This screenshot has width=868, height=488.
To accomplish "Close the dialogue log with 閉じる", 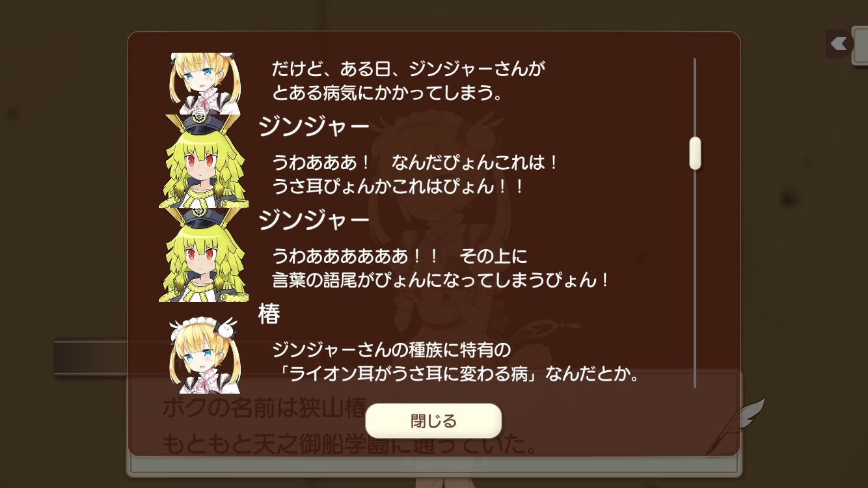I will pyautogui.click(x=433, y=421).
